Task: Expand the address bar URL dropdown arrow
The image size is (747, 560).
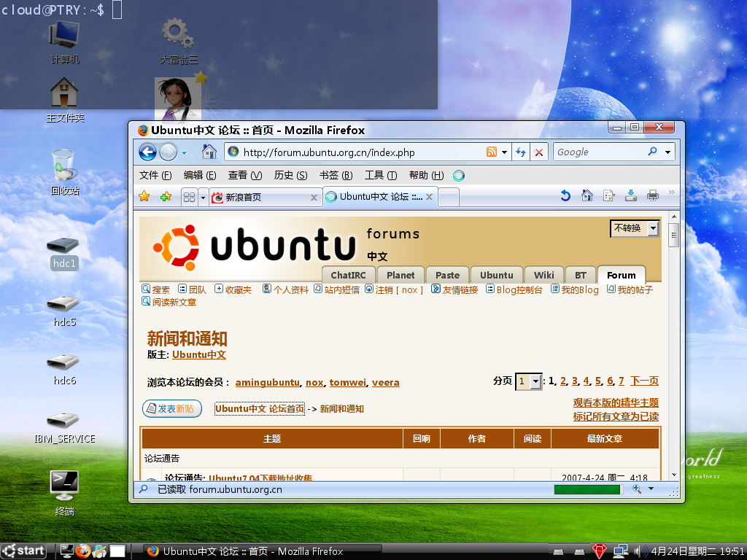Action: (504, 152)
